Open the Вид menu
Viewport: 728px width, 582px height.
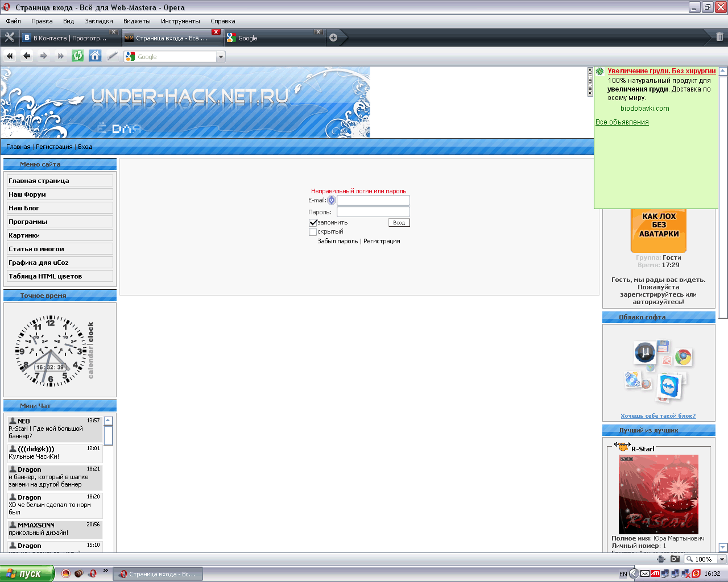[x=68, y=21]
